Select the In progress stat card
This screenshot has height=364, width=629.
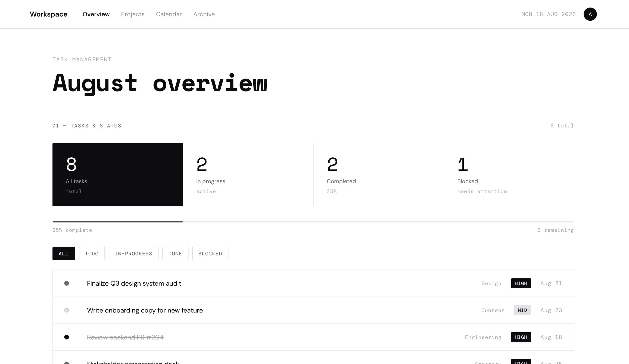click(x=248, y=175)
